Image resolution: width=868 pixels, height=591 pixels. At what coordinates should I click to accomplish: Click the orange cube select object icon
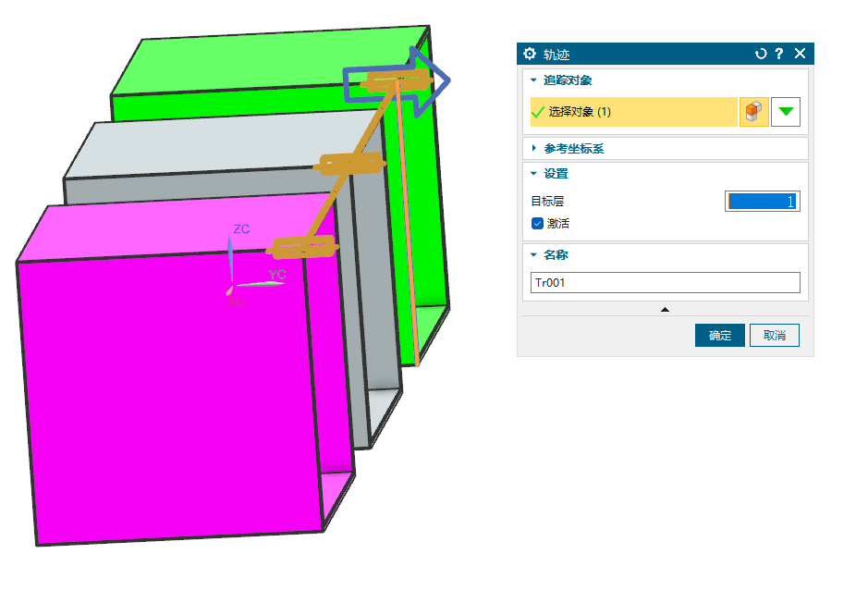click(x=753, y=112)
